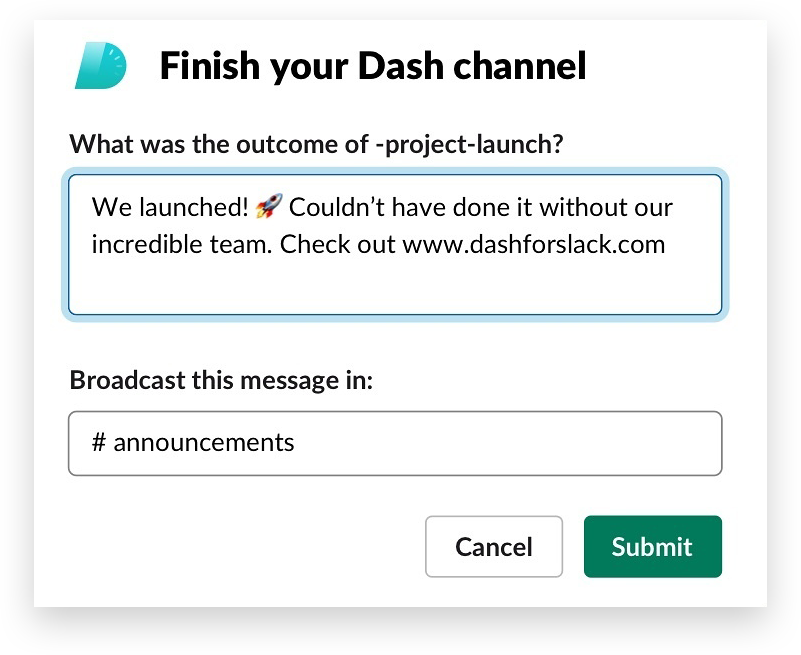This screenshot has width=801, height=655.
Task: Click the words 'incredible team' in message
Action: 181,244
